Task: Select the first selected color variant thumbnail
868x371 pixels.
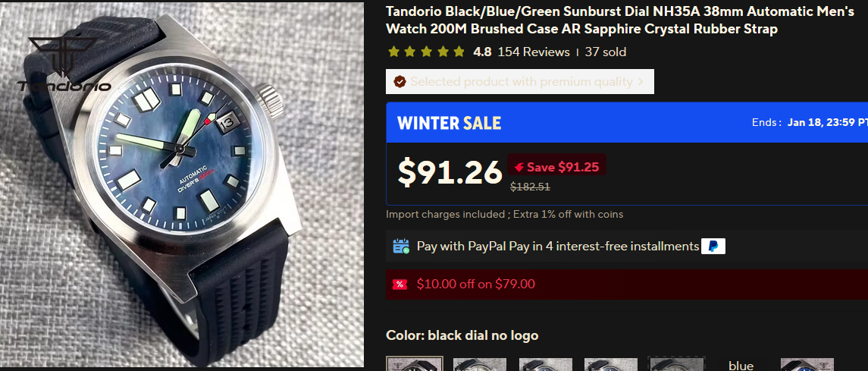Action: [x=415, y=364]
